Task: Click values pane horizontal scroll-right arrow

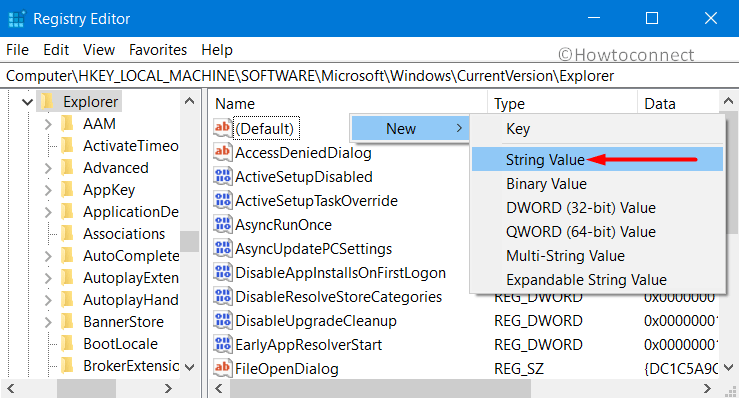Action: click(x=706, y=388)
